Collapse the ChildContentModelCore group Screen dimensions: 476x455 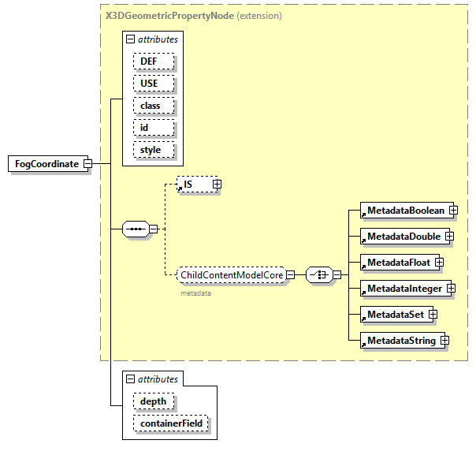coord(290,274)
